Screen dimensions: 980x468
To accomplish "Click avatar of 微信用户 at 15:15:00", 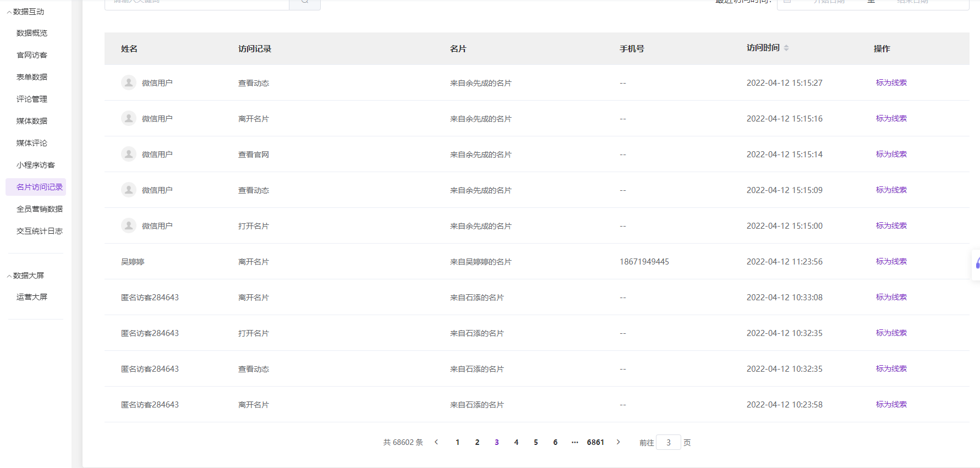I will tap(129, 225).
